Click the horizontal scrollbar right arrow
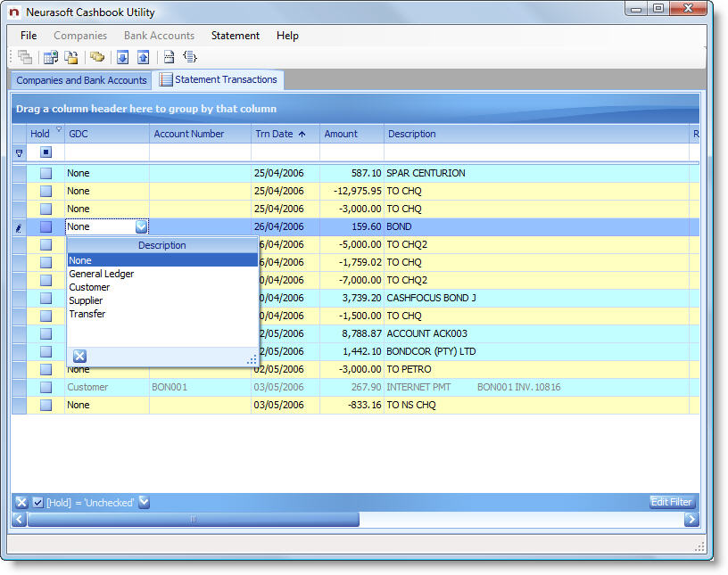The height and width of the screenshot is (575, 728). click(x=691, y=519)
